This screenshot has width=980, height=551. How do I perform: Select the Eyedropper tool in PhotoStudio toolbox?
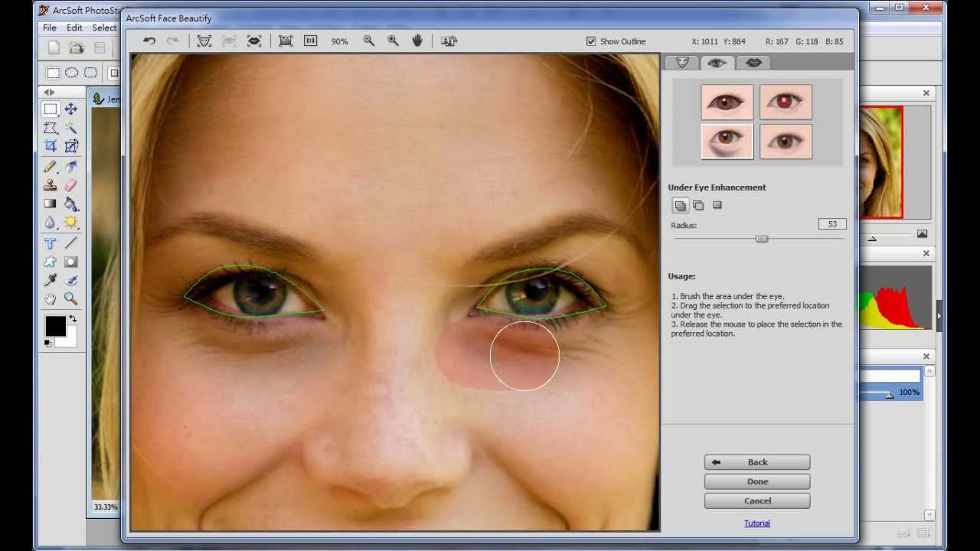[51, 281]
